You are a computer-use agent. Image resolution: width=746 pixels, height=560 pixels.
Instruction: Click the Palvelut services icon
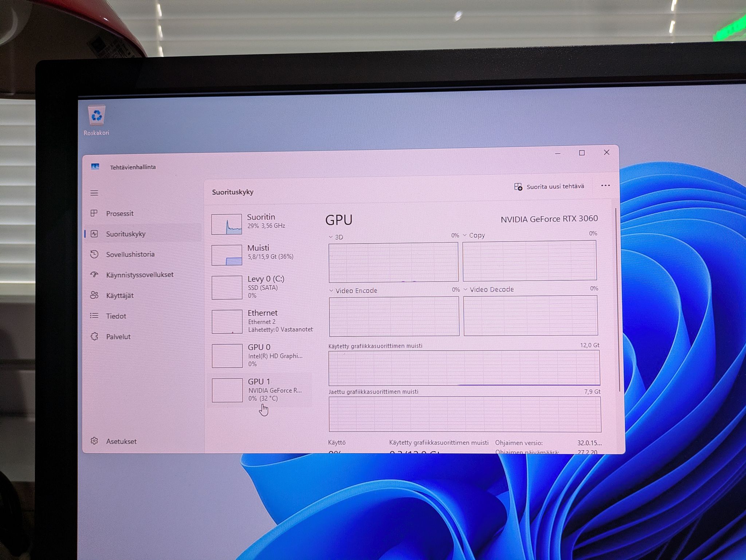pos(94,336)
